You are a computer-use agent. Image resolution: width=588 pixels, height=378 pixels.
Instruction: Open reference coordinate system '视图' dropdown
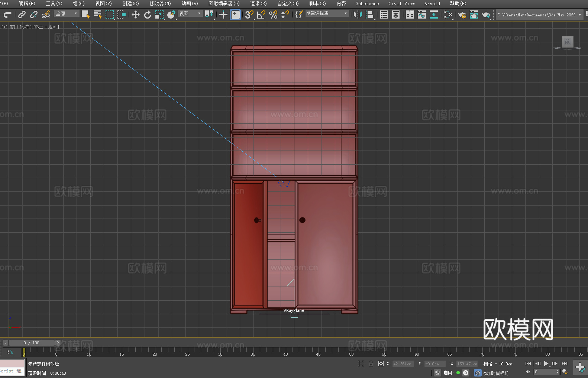(x=190, y=13)
